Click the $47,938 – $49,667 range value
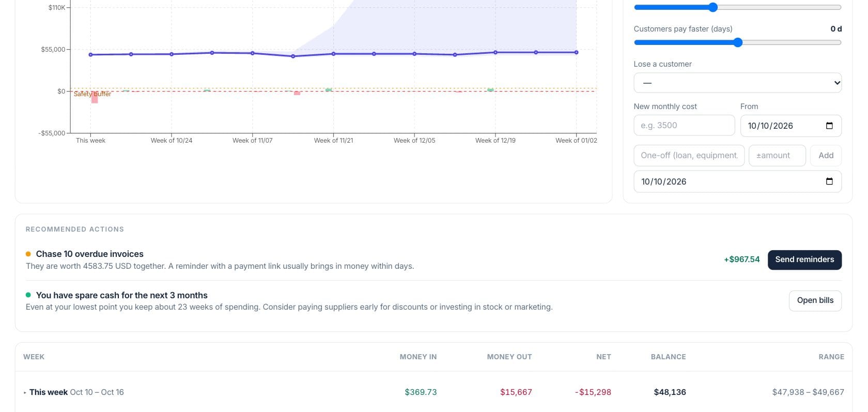The width and height of the screenshot is (868, 412). 808,392
